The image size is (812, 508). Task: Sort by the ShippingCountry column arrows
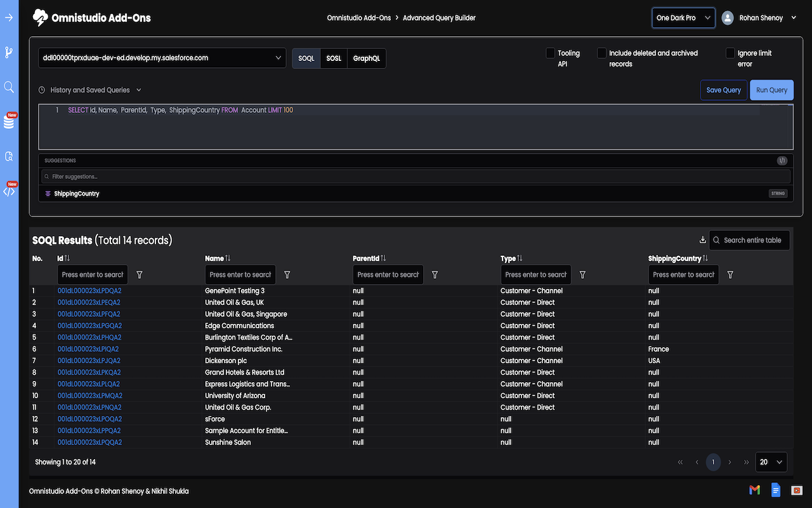click(705, 258)
